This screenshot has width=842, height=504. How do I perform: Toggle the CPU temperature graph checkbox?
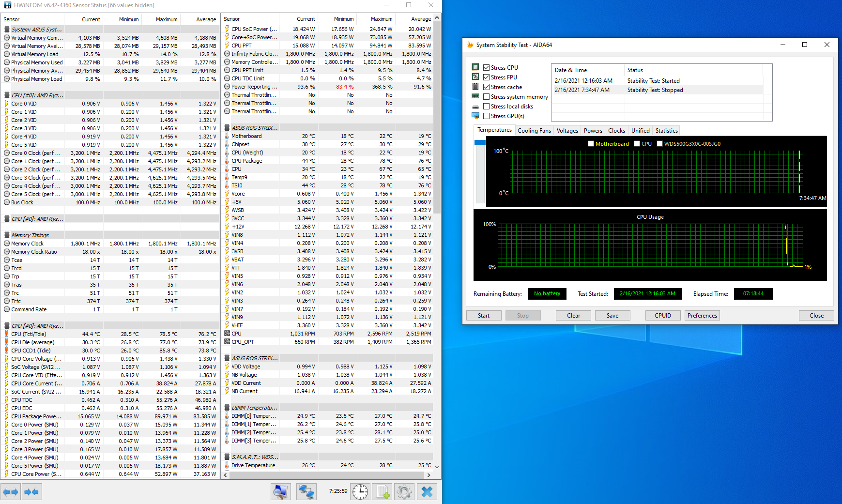coord(637,144)
